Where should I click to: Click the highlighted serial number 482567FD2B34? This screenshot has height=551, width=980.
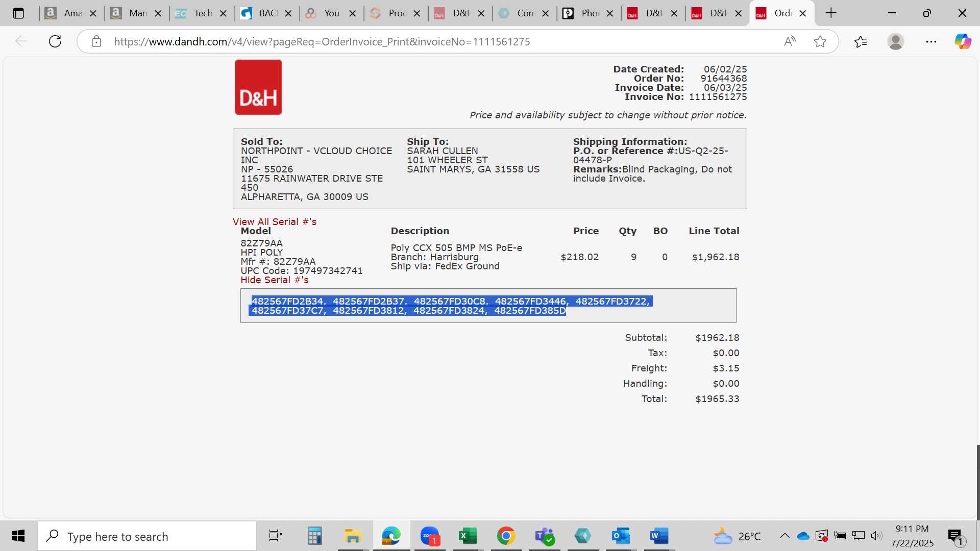tap(288, 301)
